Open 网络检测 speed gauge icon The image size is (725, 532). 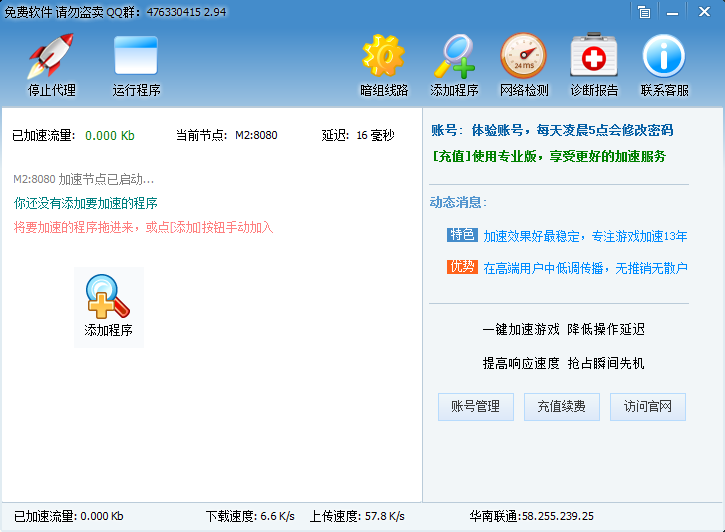[524, 58]
